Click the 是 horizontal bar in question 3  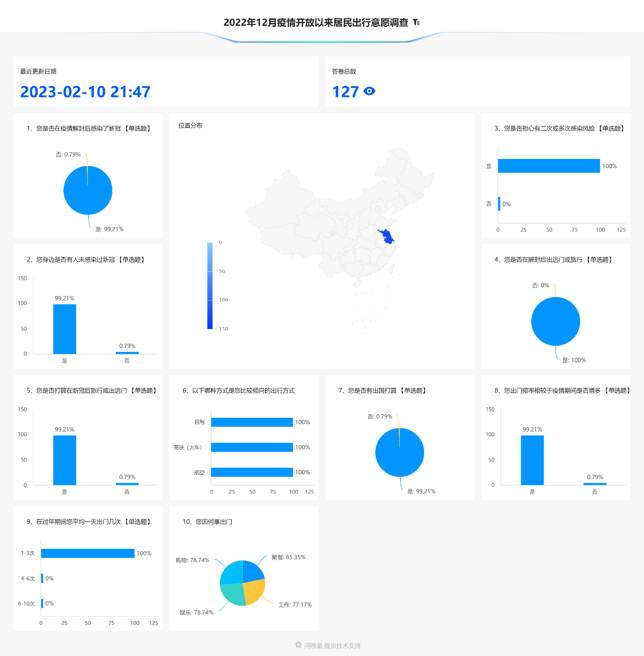point(549,166)
